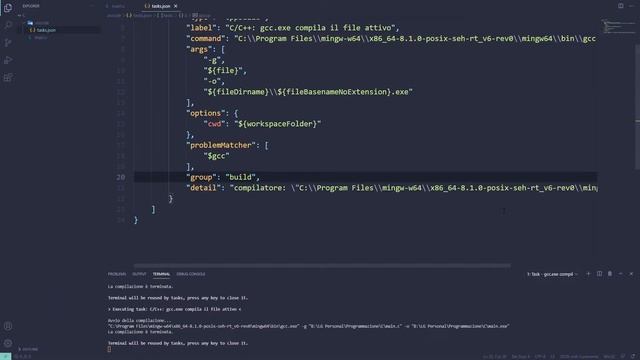This screenshot has height=360, width=640.
Task: Open the editor more actions menu
Action: [631, 6]
